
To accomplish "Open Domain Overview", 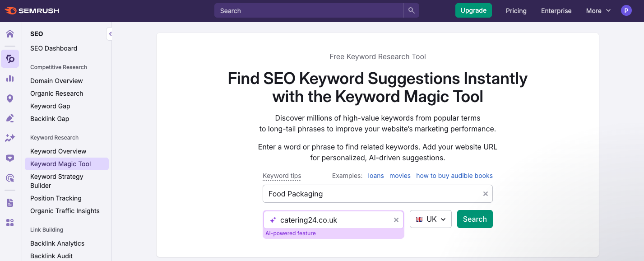I will [x=56, y=81].
